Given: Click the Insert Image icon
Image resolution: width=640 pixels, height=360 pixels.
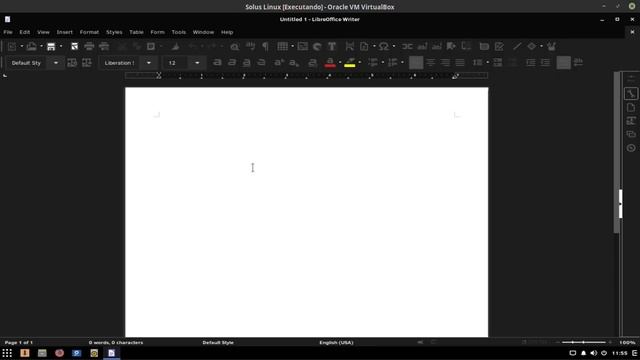Looking at the screenshot, I should click(302, 47).
